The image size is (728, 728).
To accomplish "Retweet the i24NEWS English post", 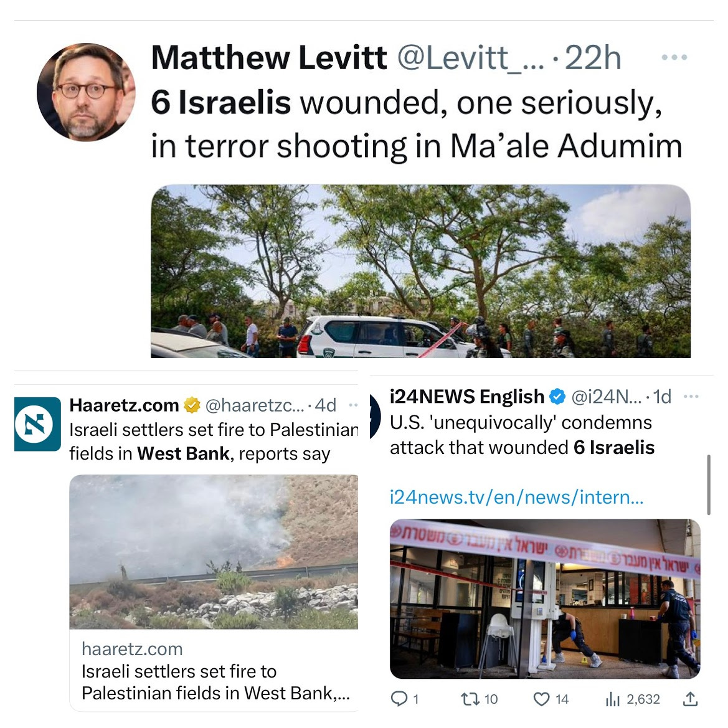I will (x=479, y=699).
